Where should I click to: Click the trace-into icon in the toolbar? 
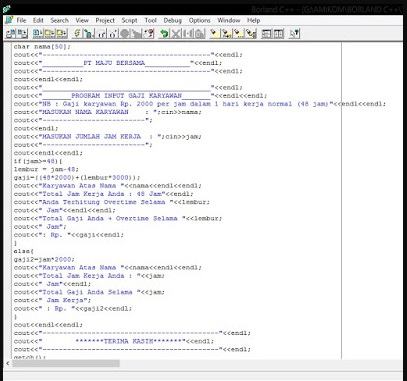(x=113, y=33)
